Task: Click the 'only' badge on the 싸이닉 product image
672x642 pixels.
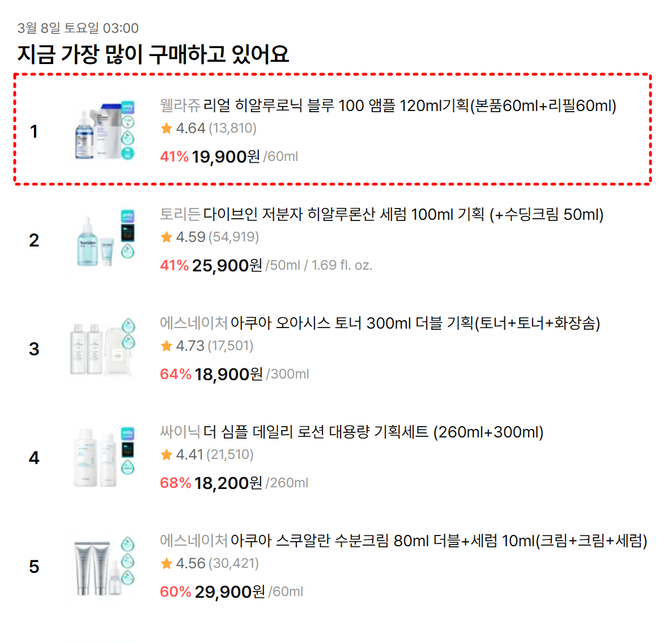Action: [127, 435]
